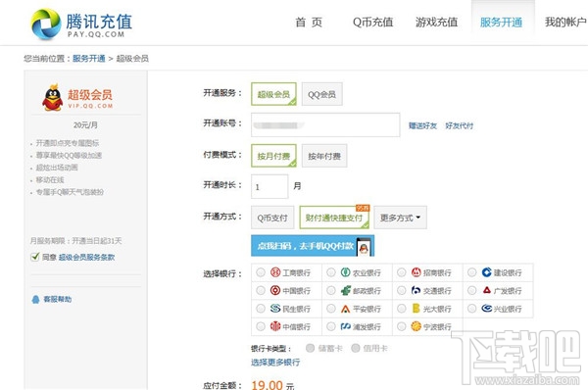Click the 光大银行 bank logo
This screenshot has width=588, height=390.
(x=416, y=309)
